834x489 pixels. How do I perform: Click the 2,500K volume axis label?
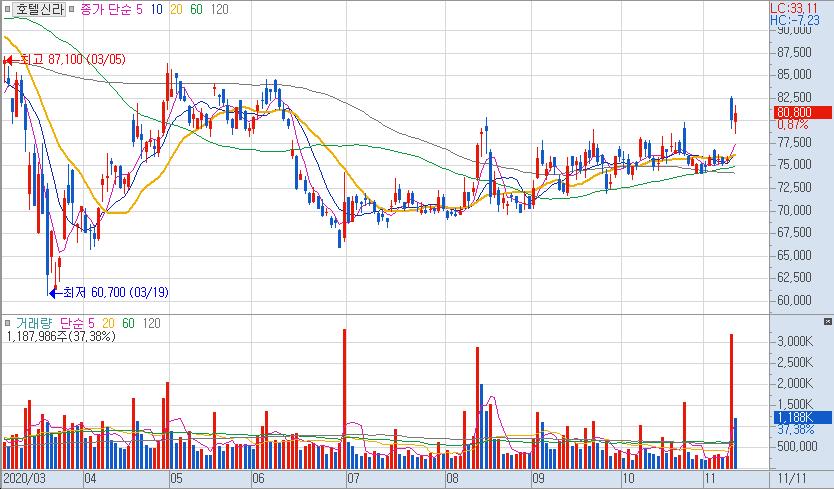point(795,362)
